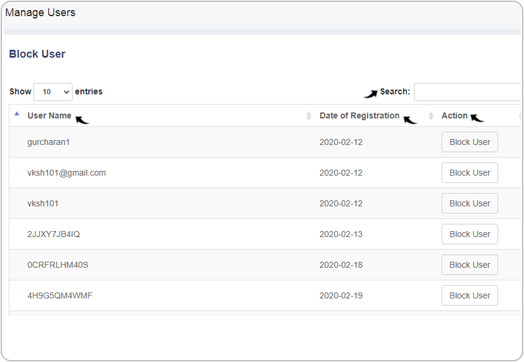This screenshot has width=524, height=362.
Task: Block the user vksh101
Action: click(x=470, y=204)
